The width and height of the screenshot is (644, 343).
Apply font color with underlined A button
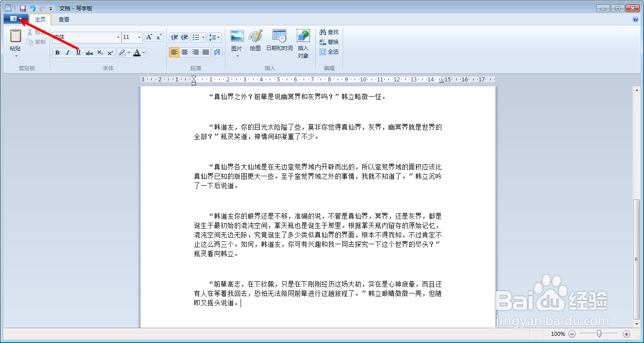[137, 53]
